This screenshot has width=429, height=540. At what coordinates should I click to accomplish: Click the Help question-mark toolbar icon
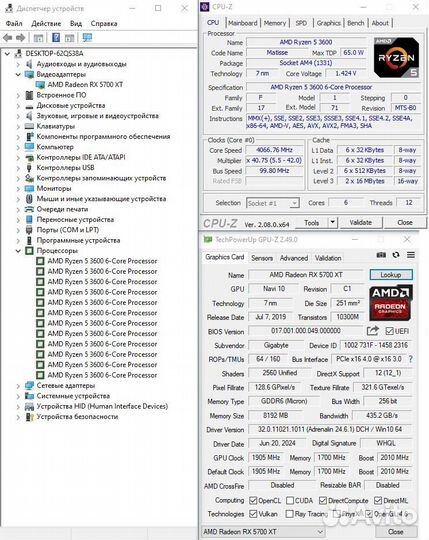56,38
